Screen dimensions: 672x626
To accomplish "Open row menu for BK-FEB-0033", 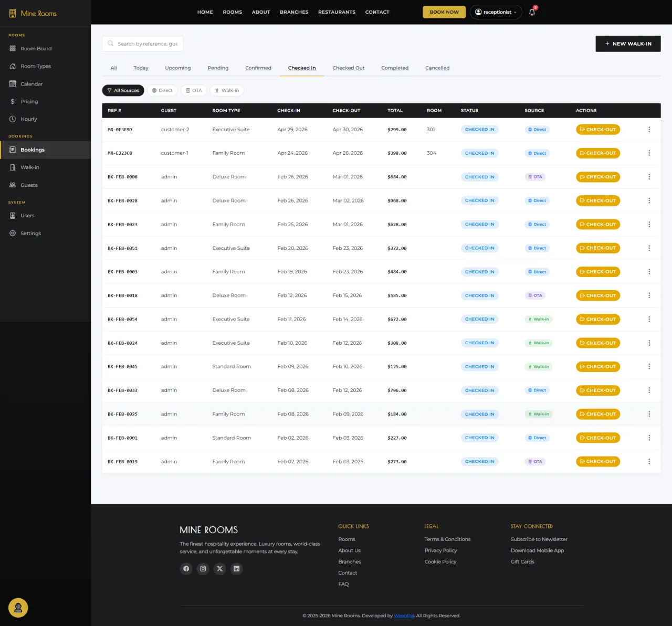I will [x=649, y=390].
